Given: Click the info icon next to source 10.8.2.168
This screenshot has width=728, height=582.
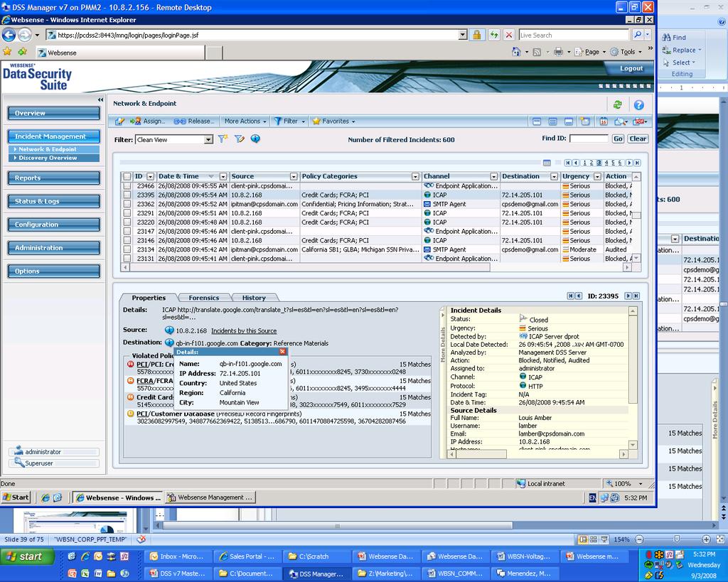Looking at the screenshot, I should click(169, 330).
